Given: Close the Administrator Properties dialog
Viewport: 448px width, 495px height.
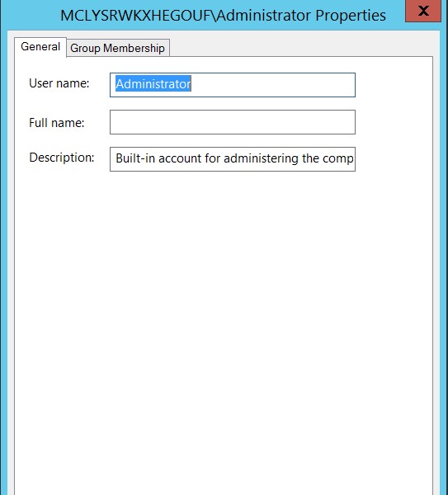Looking at the screenshot, I should (423, 11).
